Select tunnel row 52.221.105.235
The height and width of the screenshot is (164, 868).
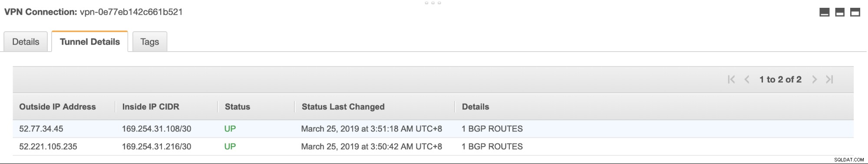433,147
